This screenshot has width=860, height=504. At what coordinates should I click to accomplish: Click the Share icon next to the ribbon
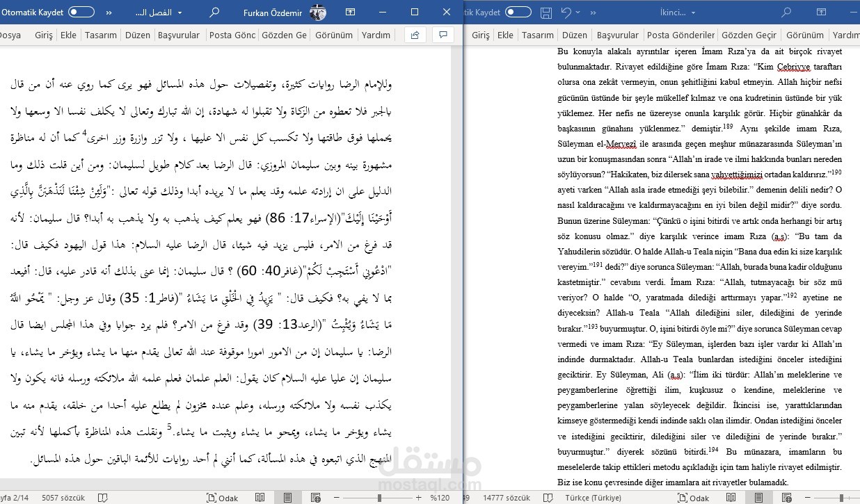tap(415, 35)
